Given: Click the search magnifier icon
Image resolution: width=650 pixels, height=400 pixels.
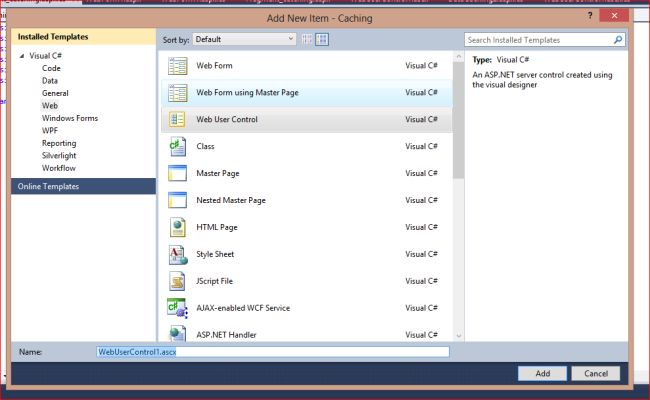Looking at the screenshot, I should (618, 40).
